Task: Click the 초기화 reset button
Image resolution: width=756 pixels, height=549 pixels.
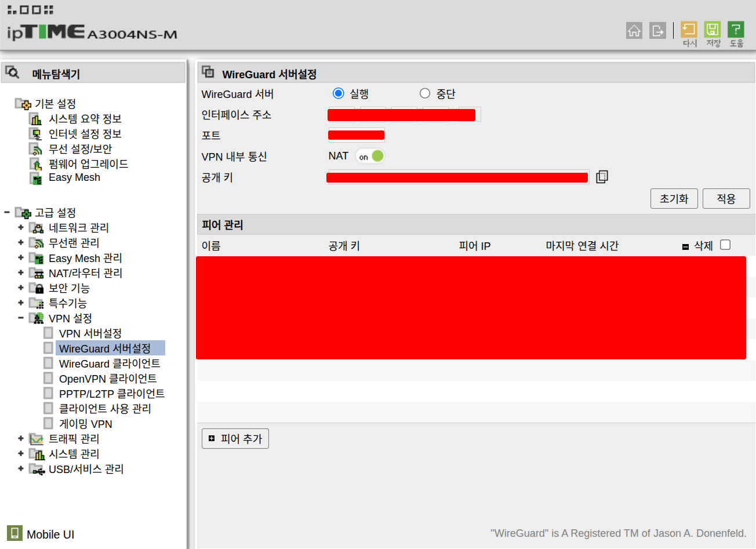Action: 674,198
